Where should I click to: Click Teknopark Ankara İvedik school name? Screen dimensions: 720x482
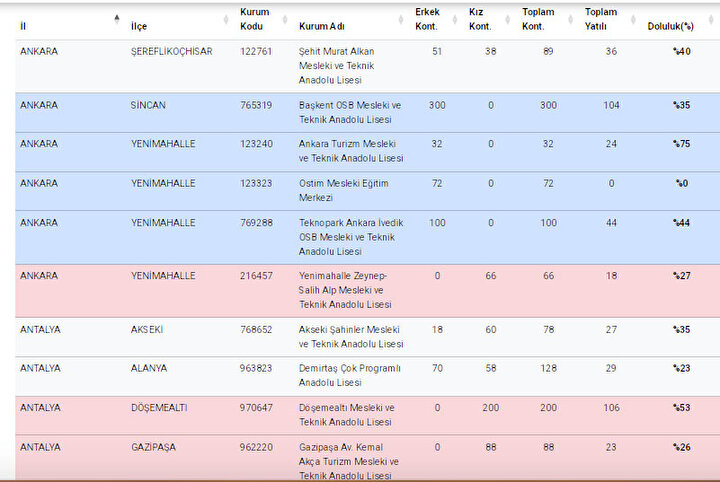(351, 237)
